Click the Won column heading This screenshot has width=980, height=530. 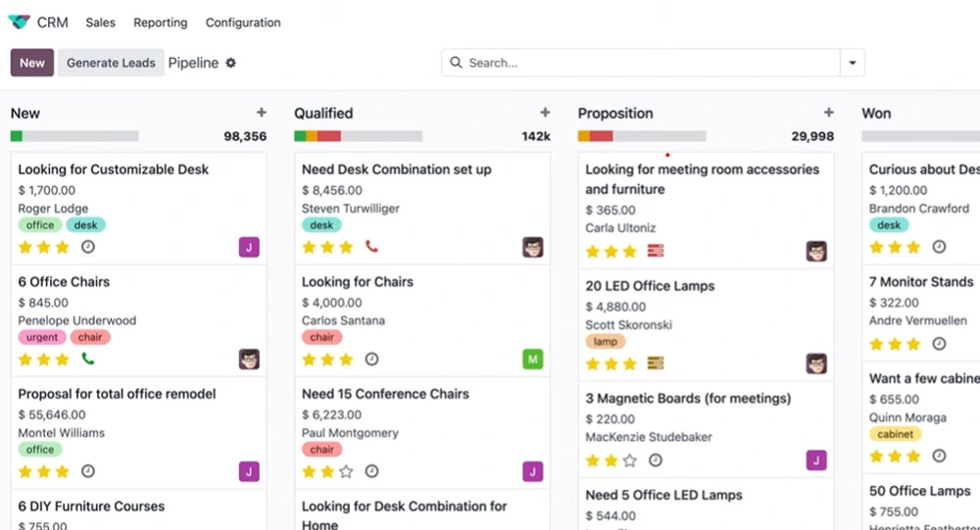(876, 113)
